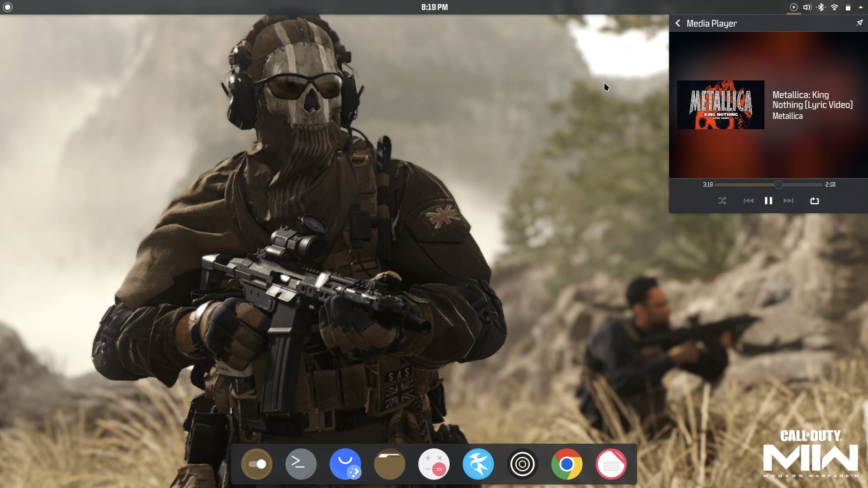Open the red notes app icon
The width and height of the screenshot is (868, 488).
611,464
